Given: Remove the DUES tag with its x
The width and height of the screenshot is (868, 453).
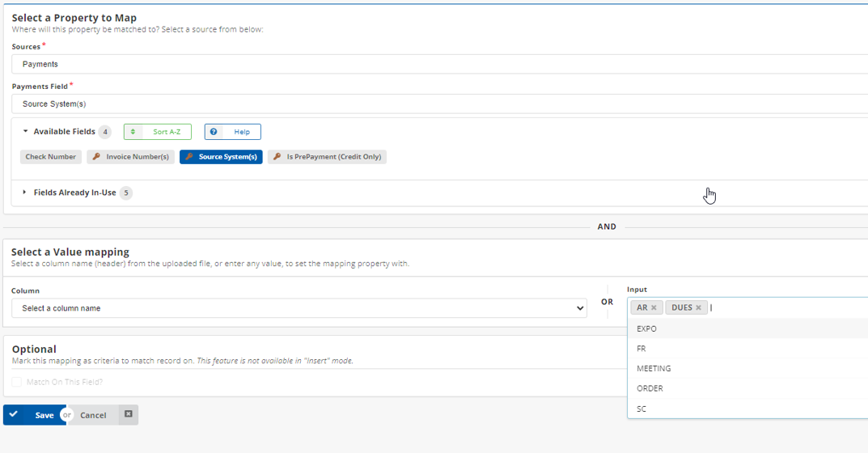Looking at the screenshot, I should [x=698, y=308].
